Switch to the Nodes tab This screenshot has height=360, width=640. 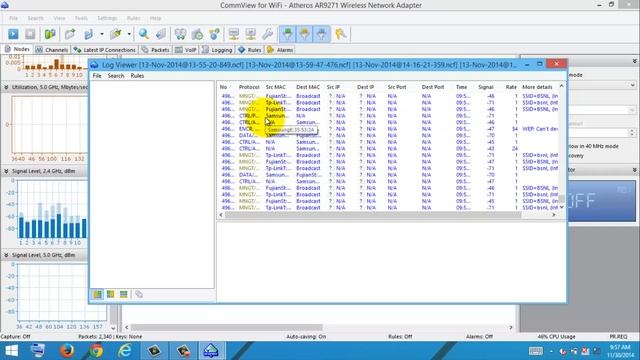17,49
